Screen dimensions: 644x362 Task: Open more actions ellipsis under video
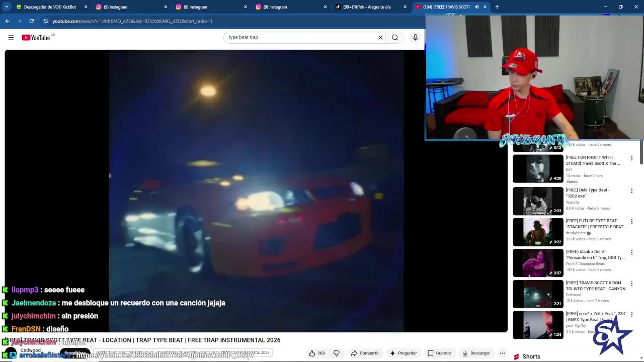tap(502, 353)
